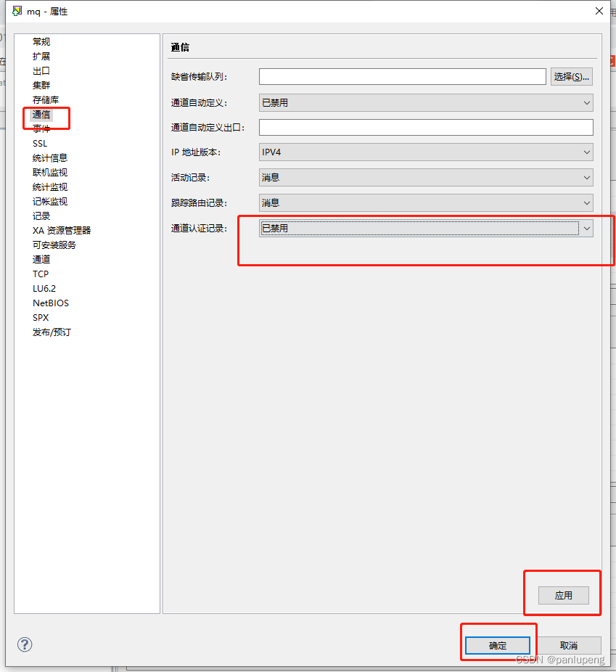Open the 通道自动定义 dropdown
The width and height of the screenshot is (616, 672).
(586, 102)
